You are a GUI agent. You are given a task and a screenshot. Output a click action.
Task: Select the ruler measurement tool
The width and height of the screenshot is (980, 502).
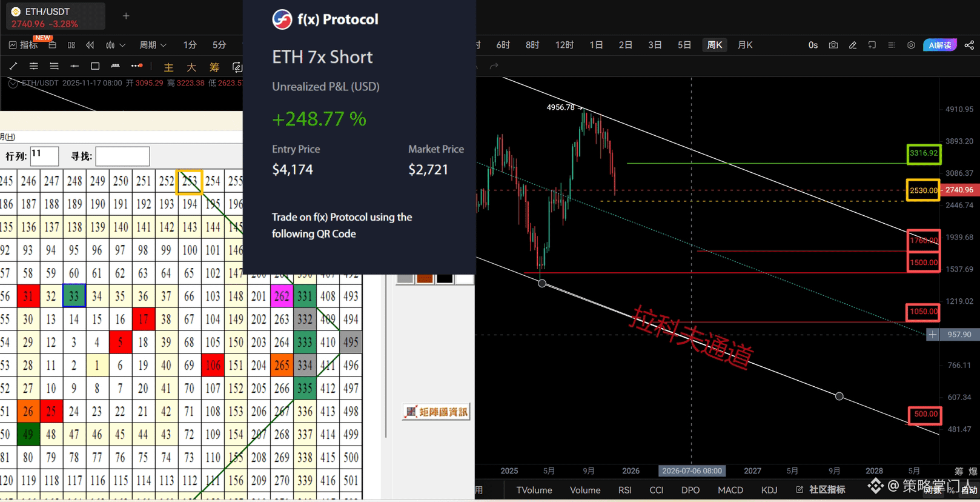click(x=115, y=66)
